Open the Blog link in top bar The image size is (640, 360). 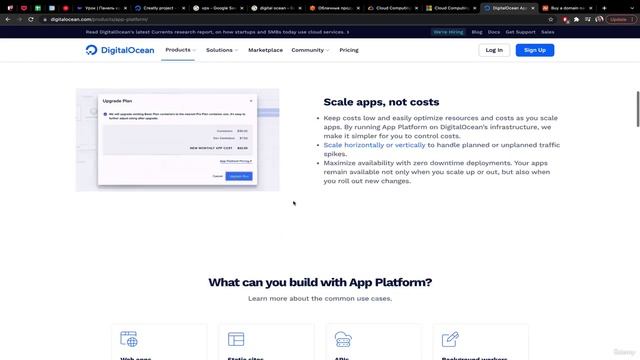tap(477, 32)
